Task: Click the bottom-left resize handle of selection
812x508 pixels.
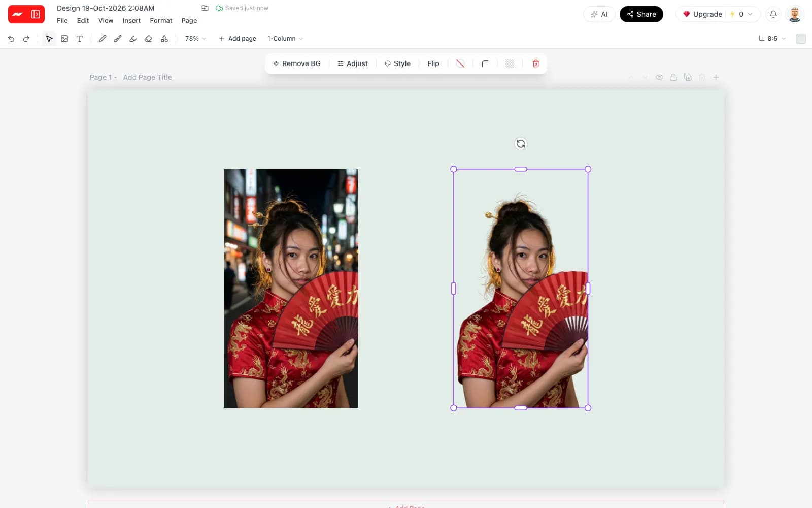Action: (454, 408)
